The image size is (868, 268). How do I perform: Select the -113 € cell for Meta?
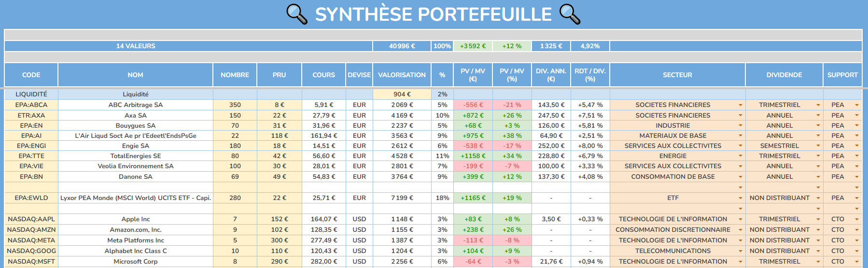(x=473, y=241)
